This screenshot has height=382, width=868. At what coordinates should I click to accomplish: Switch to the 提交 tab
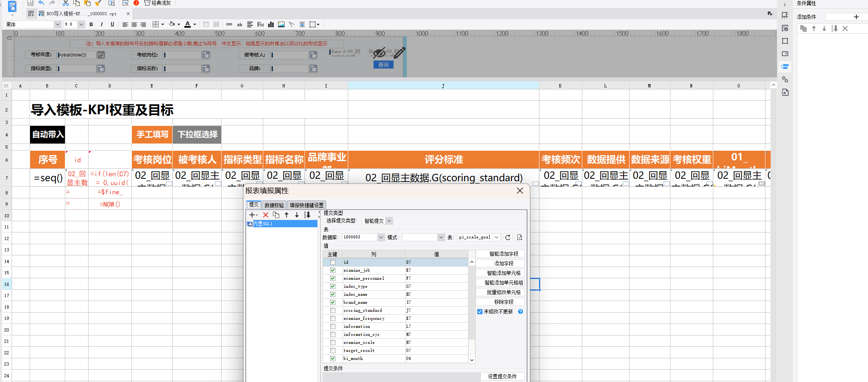(254, 205)
